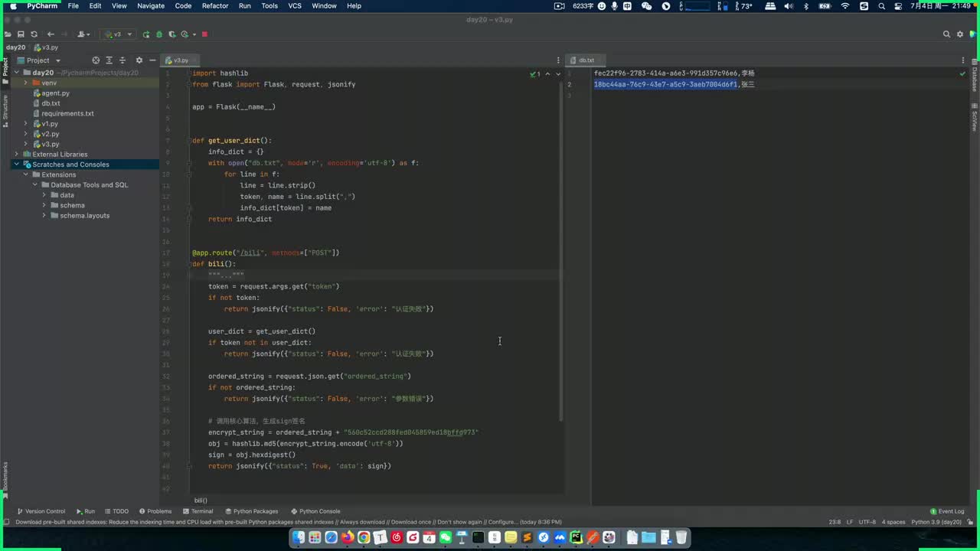Select agent.py in project tree

[55, 93]
